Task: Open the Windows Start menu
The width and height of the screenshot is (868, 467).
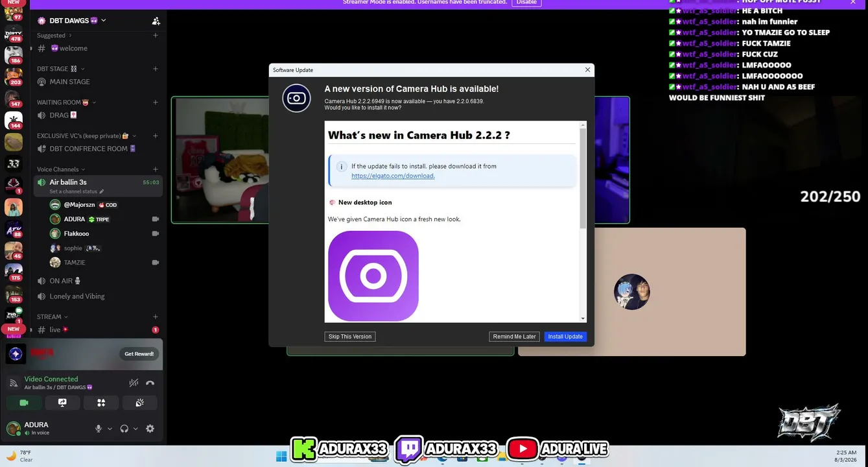Action: 281,456
